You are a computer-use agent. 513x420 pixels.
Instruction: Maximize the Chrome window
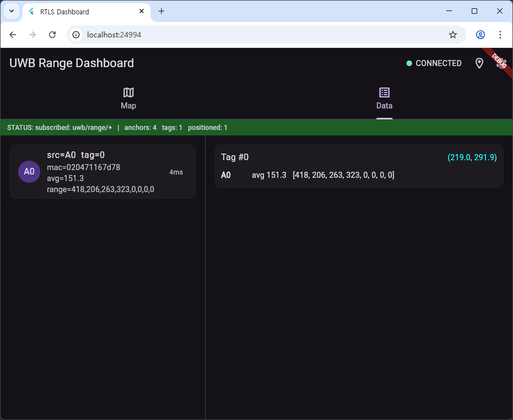pyautogui.click(x=474, y=11)
